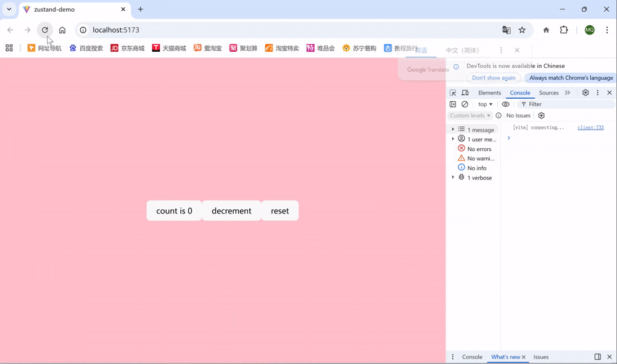This screenshot has width=617, height=364.
Task: Open the customize DevTools three-dot menu
Action: click(597, 92)
